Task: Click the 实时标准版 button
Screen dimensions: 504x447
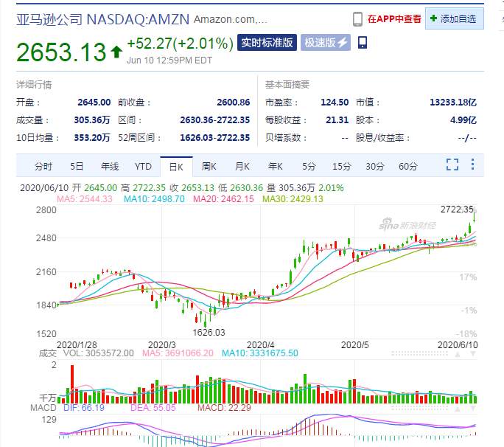Action: 267,43
